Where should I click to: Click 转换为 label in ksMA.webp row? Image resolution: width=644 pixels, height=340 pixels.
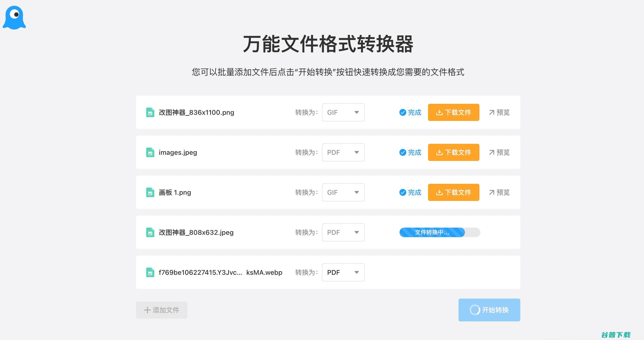pos(307,272)
